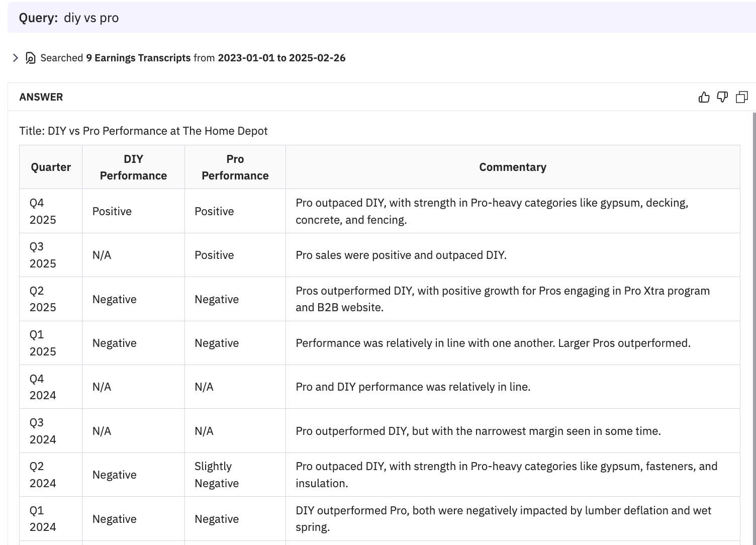756x545 pixels.
Task: Click the Quarter column header
Action: (x=51, y=167)
